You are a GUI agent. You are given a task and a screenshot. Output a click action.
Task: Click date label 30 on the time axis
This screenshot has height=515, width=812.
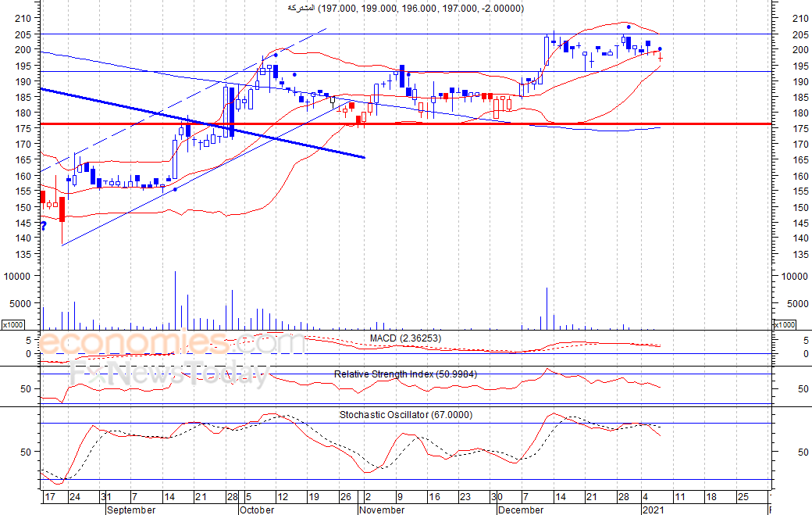(x=497, y=497)
